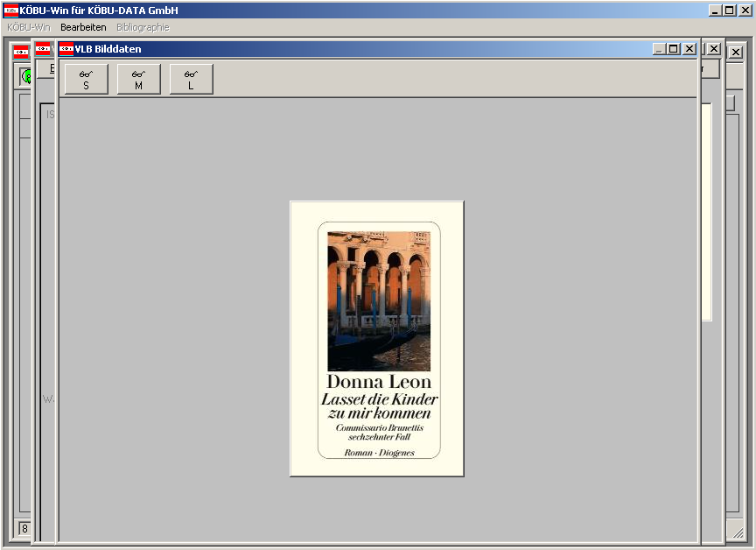The width and height of the screenshot is (756, 550).
Task: Click the middle child window's system icon
Action: (x=43, y=49)
